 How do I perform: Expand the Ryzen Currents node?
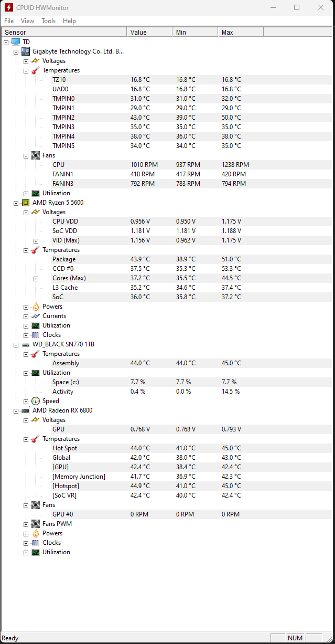[26, 316]
